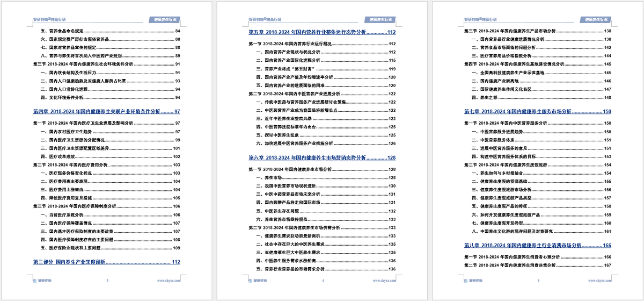Open the 第四章 chapter heading link, page 97
Viewport: 644px width, 301px height.
pos(106,112)
